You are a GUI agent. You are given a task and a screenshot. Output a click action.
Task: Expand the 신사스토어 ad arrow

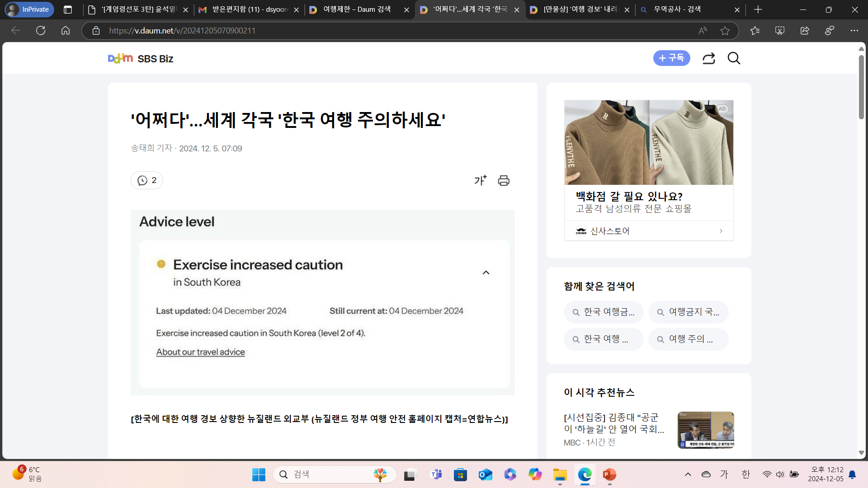pyautogui.click(x=721, y=231)
